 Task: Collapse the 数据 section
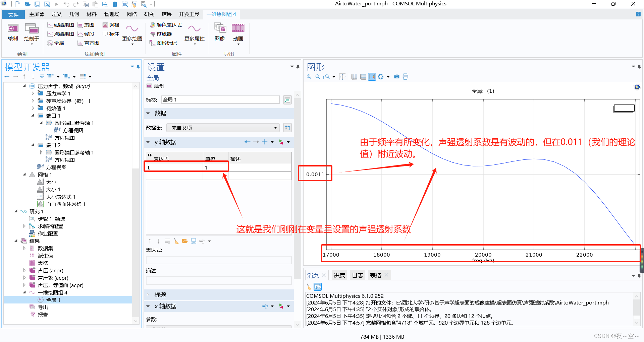click(148, 113)
